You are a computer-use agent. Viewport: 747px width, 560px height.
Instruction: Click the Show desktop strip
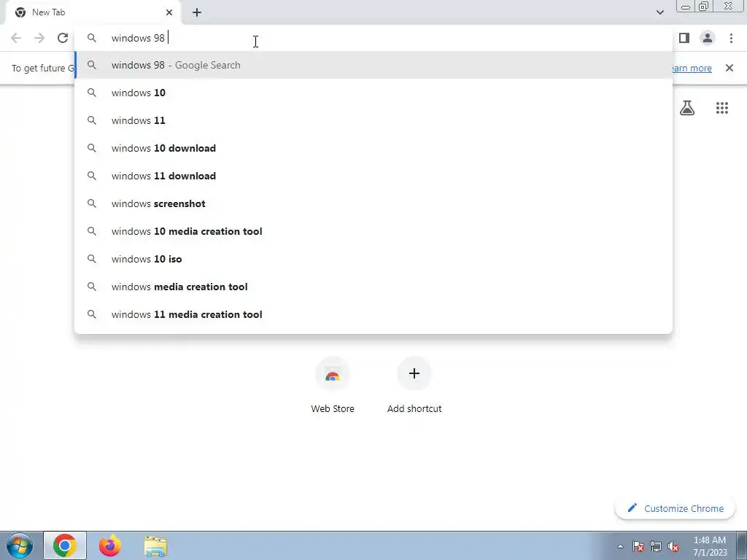(742, 545)
